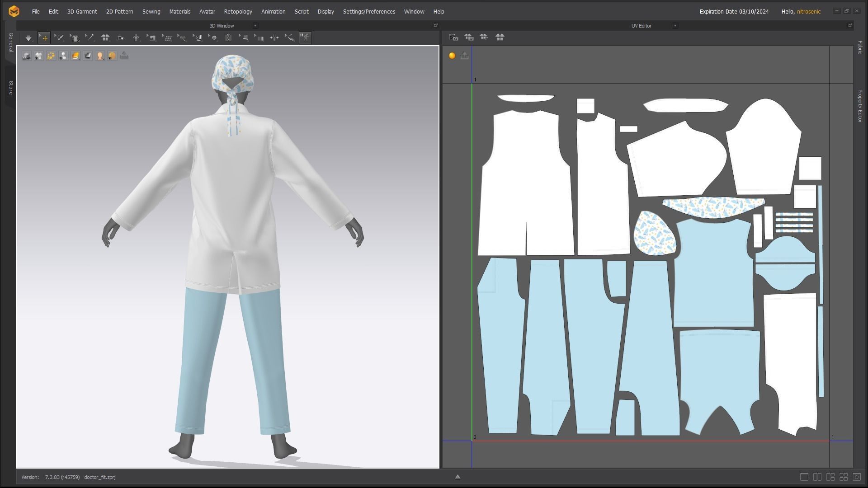Viewport: 868px width, 488px height.
Task: Open the Fabric side panel tab
Action: pyautogui.click(x=860, y=47)
